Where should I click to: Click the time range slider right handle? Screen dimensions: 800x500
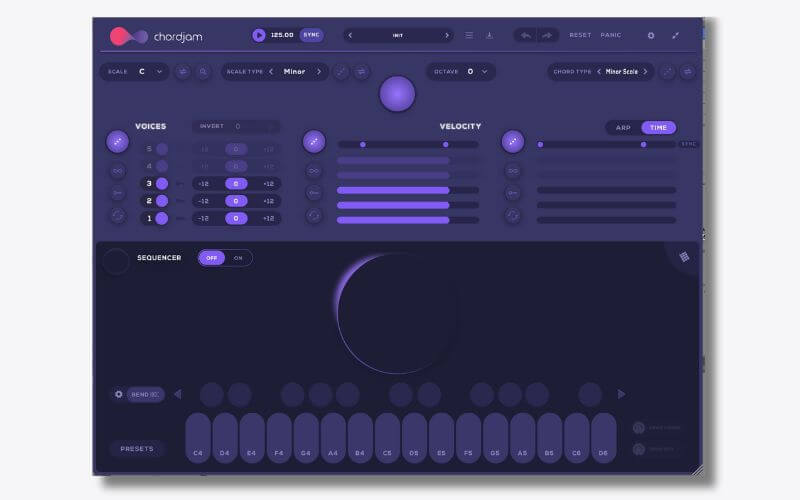[643, 145]
